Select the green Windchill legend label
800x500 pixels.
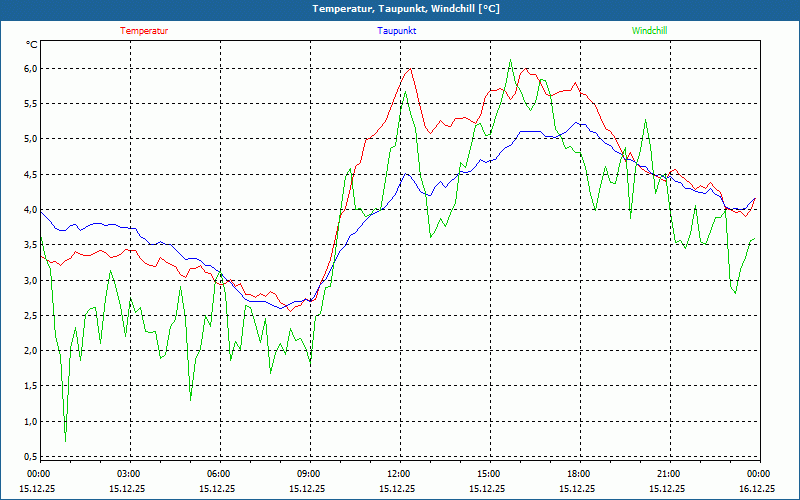pos(649,31)
